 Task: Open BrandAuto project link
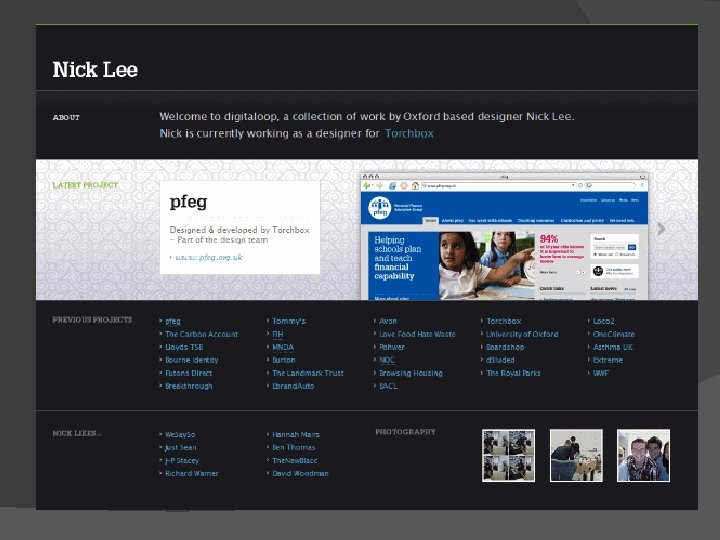click(x=293, y=386)
